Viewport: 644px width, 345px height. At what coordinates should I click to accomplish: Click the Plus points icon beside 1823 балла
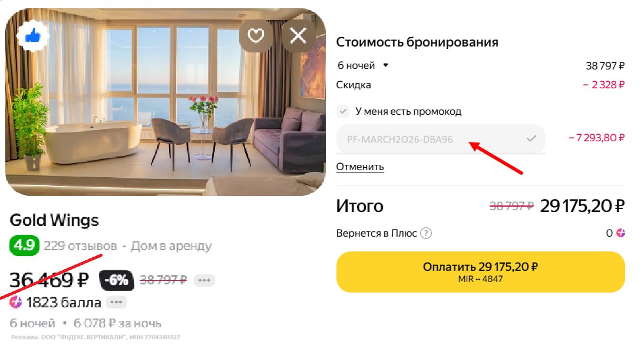(x=16, y=303)
